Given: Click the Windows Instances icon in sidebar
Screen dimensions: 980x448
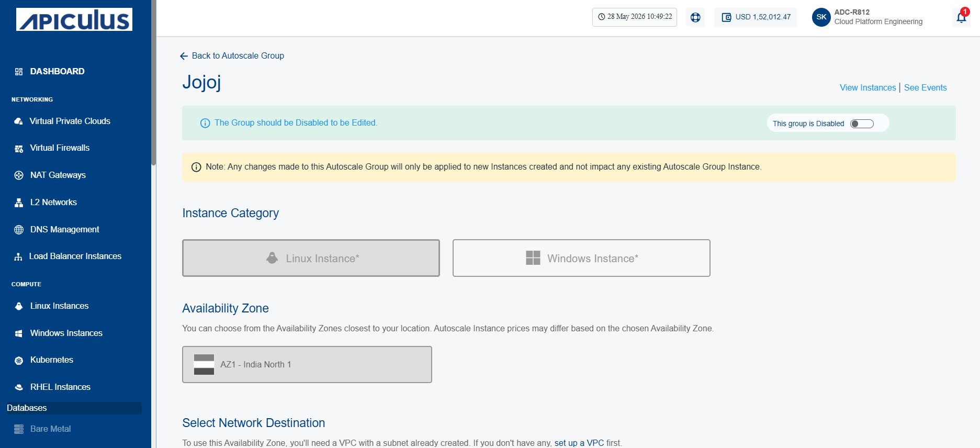Looking at the screenshot, I should click(19, 333).
